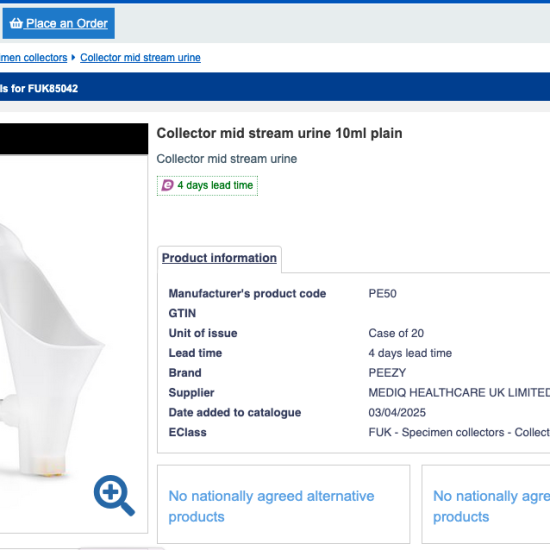
Task: Open the specimen collectors breadcrumb link
Action: [x=34, y=58]
